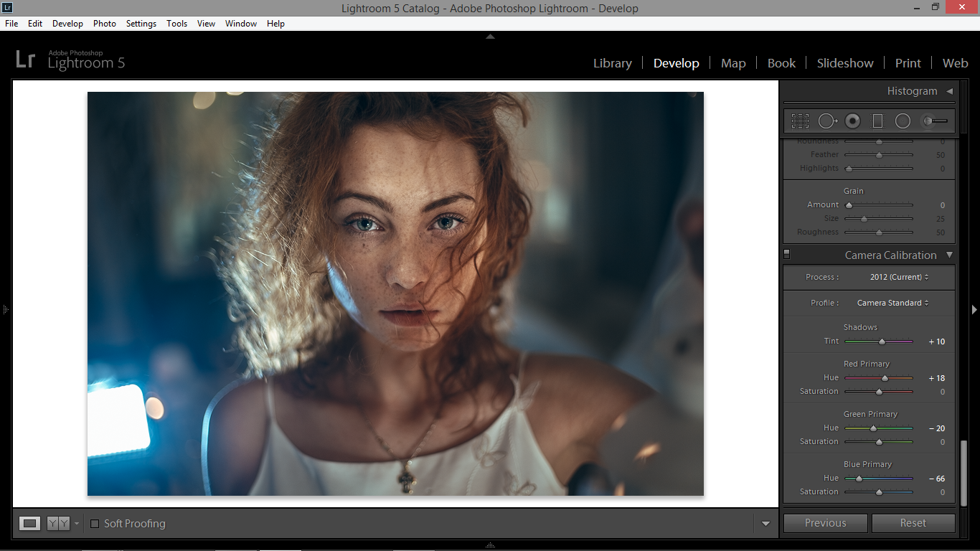This screenshot has height=551, width=980.
Task: Click the Reset button
Action: (x=913, y=523)
